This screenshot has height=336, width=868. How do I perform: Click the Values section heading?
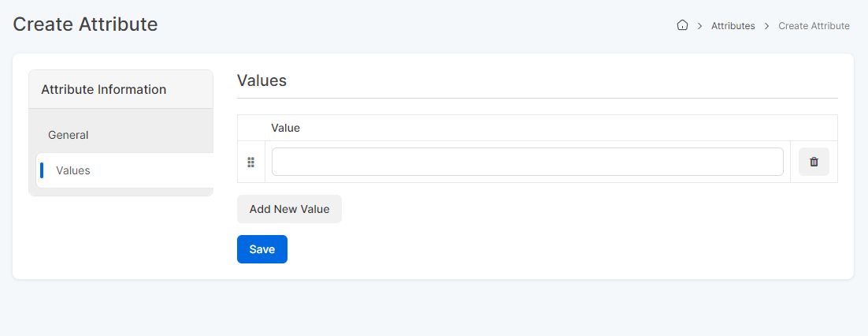[262, 81]
